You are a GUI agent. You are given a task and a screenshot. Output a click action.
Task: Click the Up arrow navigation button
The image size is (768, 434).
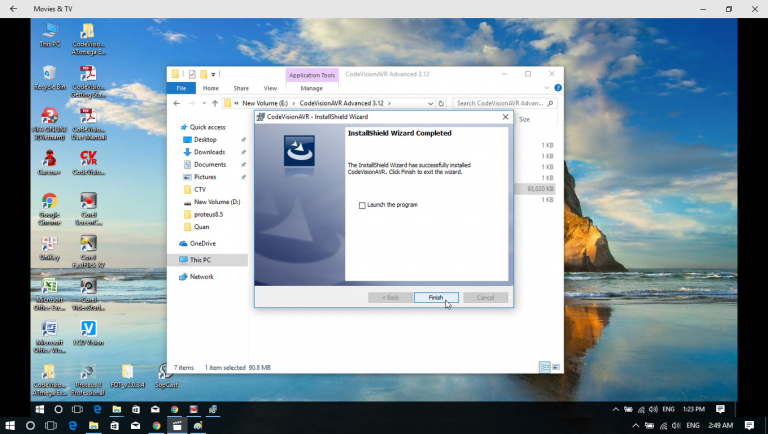(213, 103)
